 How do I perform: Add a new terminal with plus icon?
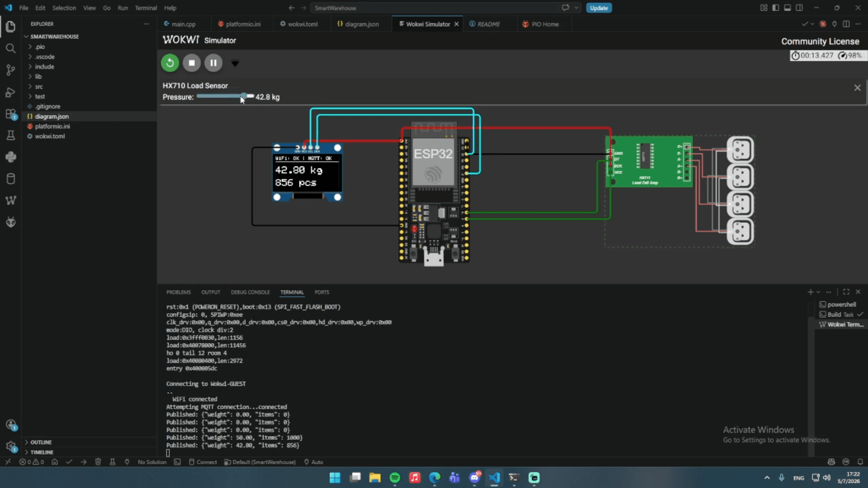point(810,292)
